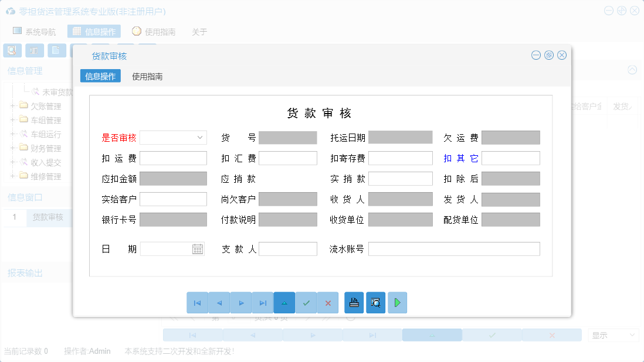Open the calendar icon beside 日期 field

click(199, 248)
